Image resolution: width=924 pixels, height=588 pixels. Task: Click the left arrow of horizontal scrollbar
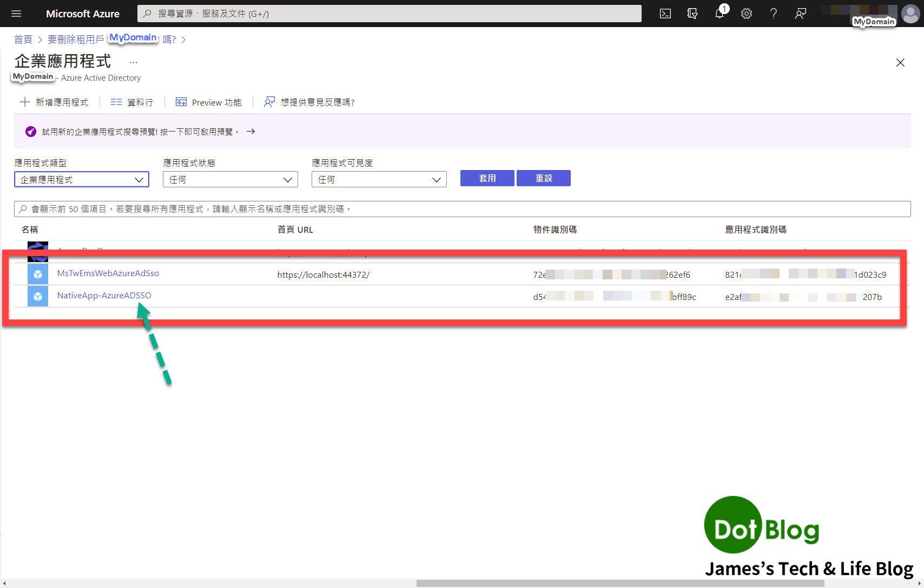click(4, 584)
